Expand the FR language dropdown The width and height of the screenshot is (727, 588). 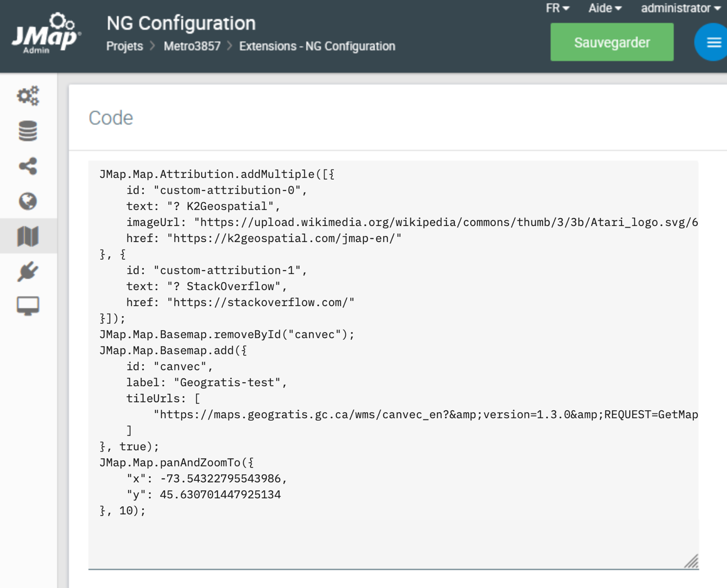556,8
